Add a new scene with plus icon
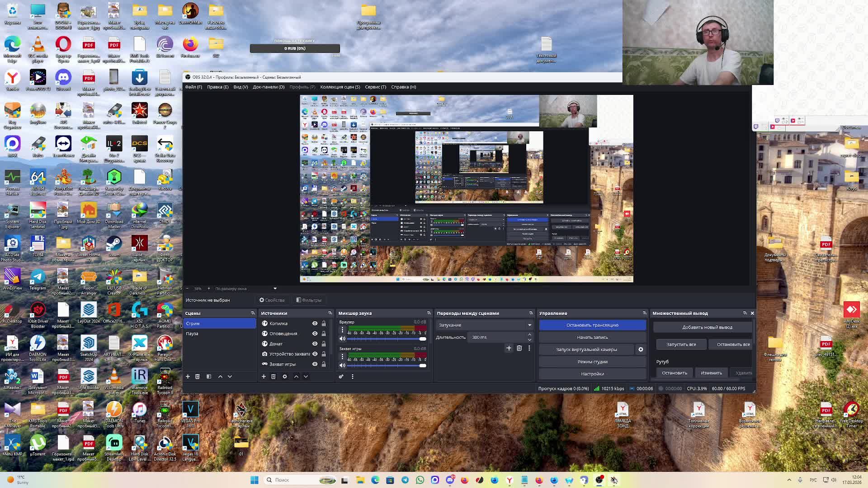 pyautogui.click(x=188, y=376)
